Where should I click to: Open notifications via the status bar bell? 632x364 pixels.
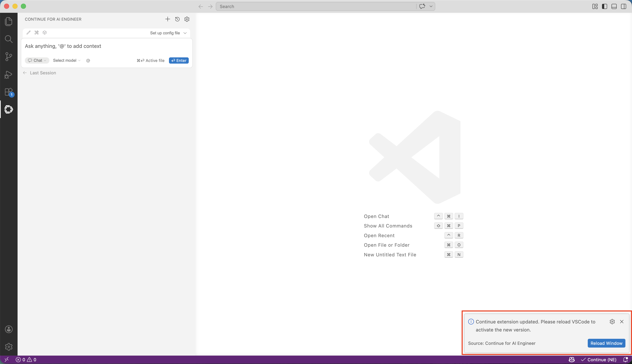626,359
